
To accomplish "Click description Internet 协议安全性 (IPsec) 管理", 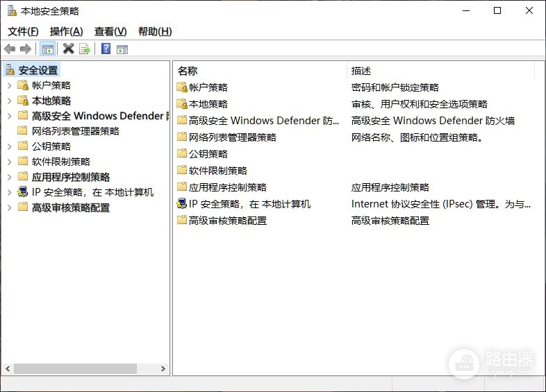I will pyautogui.click(x=440, y=204).
